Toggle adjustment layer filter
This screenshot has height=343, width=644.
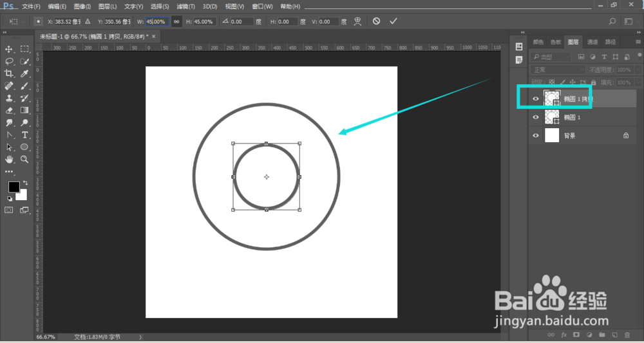click(x=592, y=57)
